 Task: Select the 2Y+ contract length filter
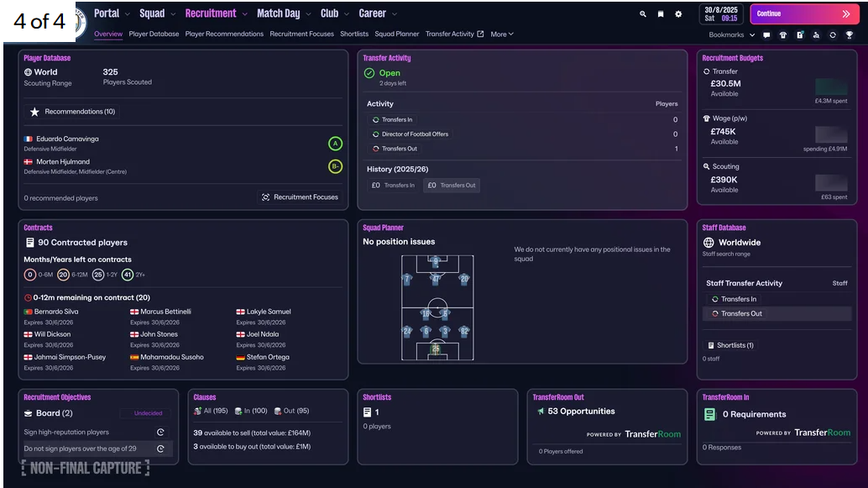[x=133, y=275]
